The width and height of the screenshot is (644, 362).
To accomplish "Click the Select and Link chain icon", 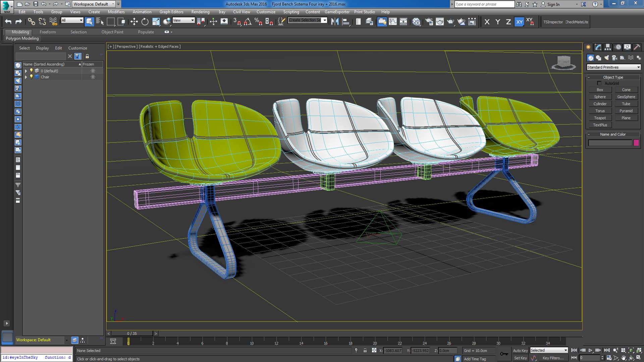I will pyautogui.click(x=31, y=22).
